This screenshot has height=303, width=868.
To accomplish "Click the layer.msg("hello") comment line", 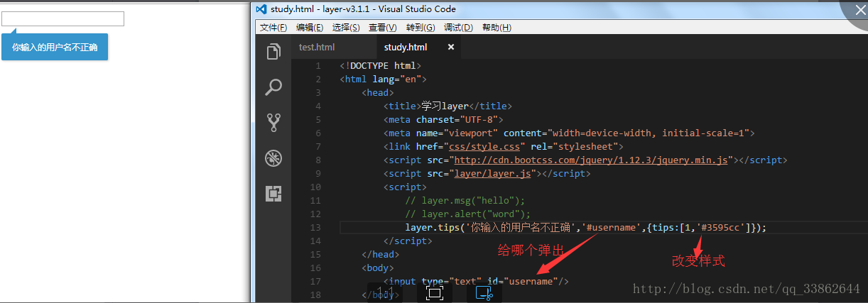I will [465, 200].
